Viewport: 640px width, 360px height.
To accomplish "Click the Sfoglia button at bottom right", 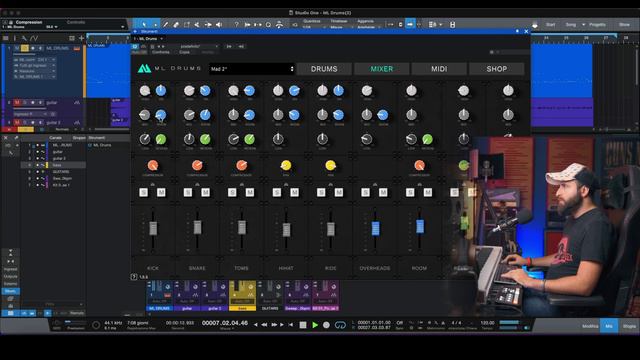I will [629, 326].
